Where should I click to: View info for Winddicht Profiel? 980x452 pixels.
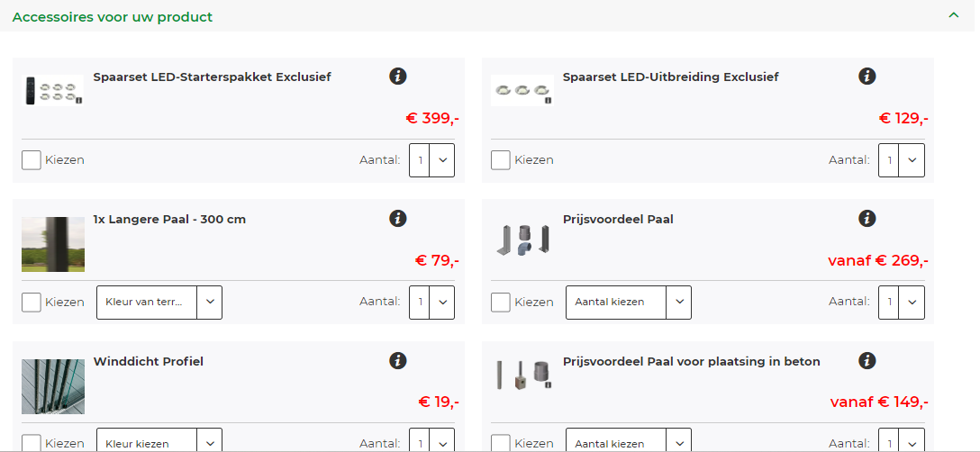coord(397,361)
